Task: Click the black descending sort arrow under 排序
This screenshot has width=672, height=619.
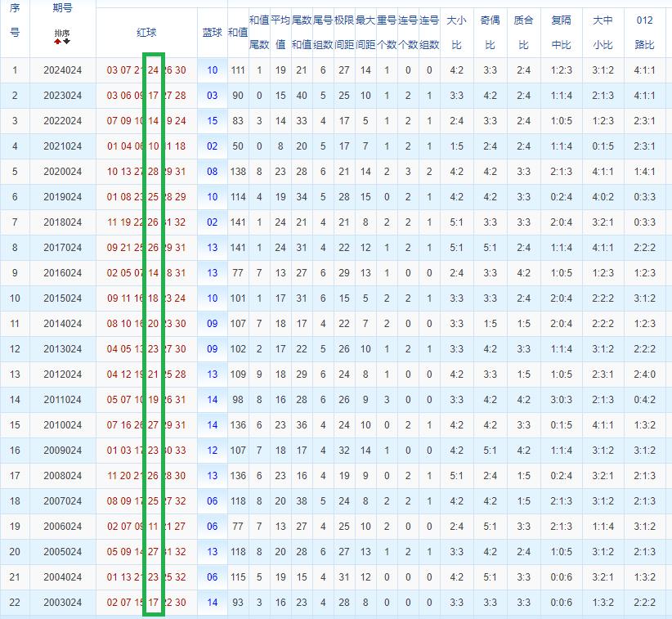Action: click(x=66, y=41)
